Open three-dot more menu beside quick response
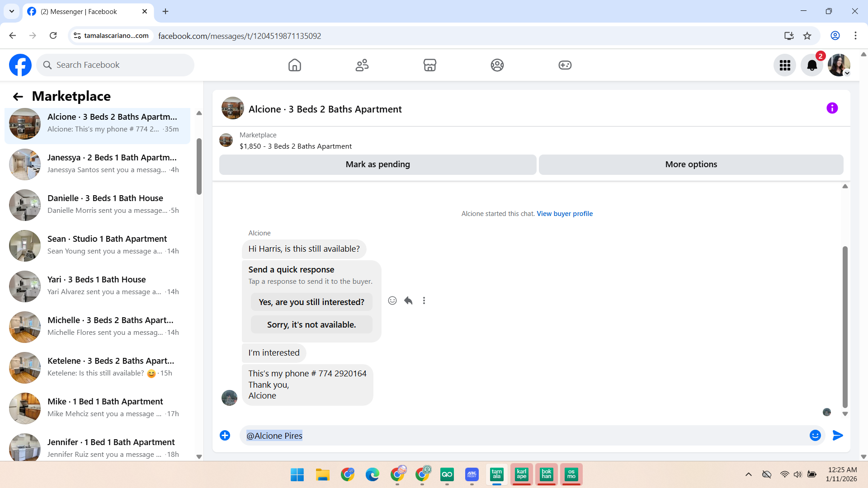The image size is (868, 488). tap(424, 300)
